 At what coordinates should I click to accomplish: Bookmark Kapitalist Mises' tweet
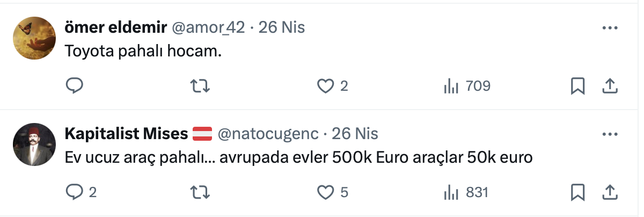[x=577, y=192]
